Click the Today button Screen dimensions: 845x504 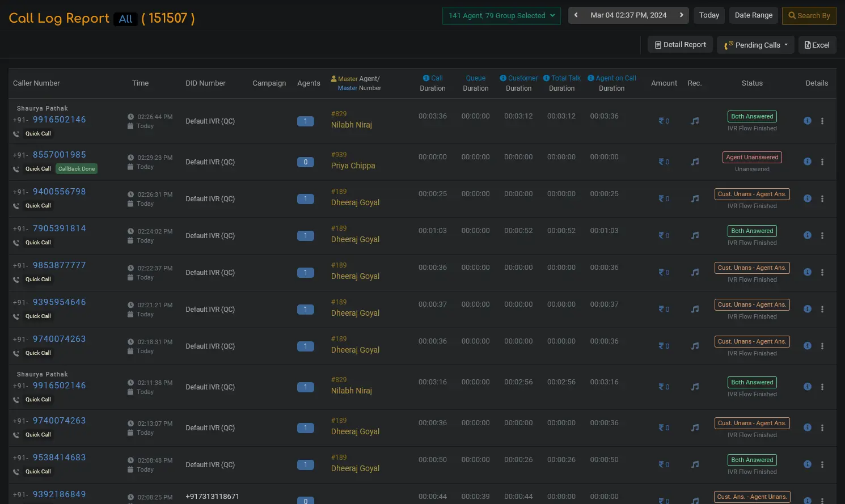(709, 15)
